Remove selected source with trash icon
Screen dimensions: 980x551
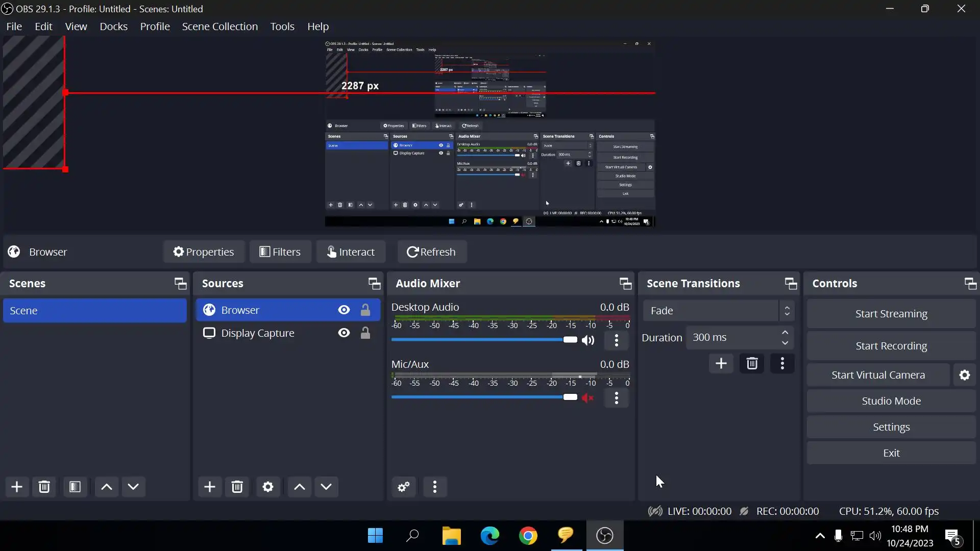[x=237, y=487]
